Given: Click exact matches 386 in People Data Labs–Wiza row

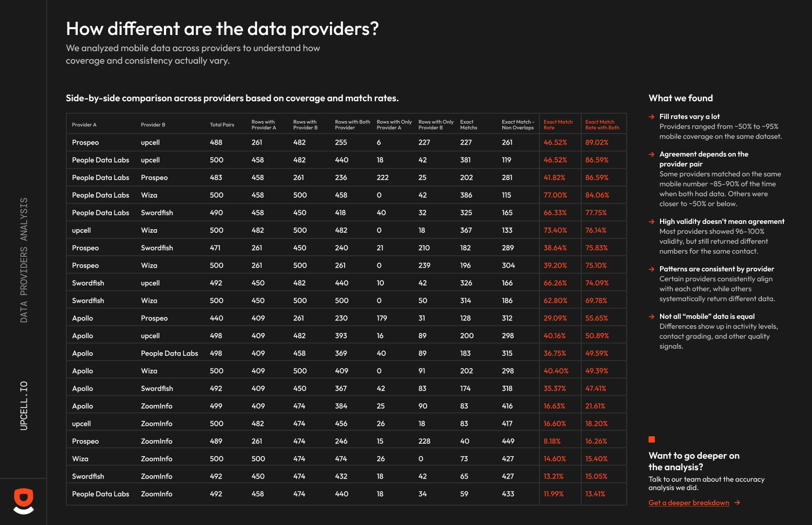Looking at the screenshot, I should pyautogui.click(x=466, y=195).
